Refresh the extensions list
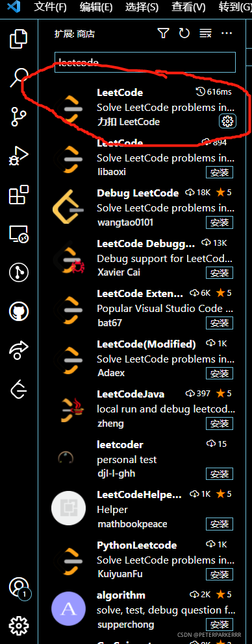This screenshot has height=644, width=252. (184, 33)
